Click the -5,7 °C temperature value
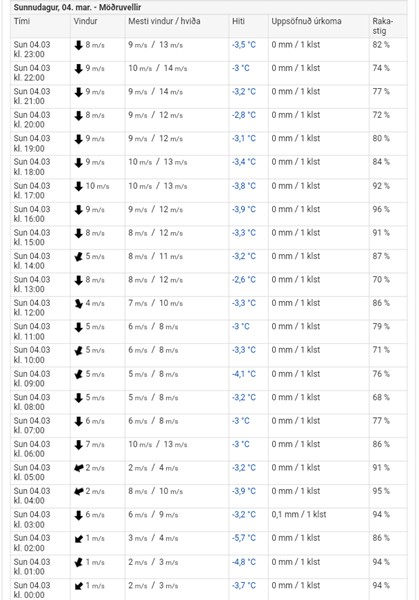Screen dimensions: 419x600 pyautogui.click(x=244, y=538)
